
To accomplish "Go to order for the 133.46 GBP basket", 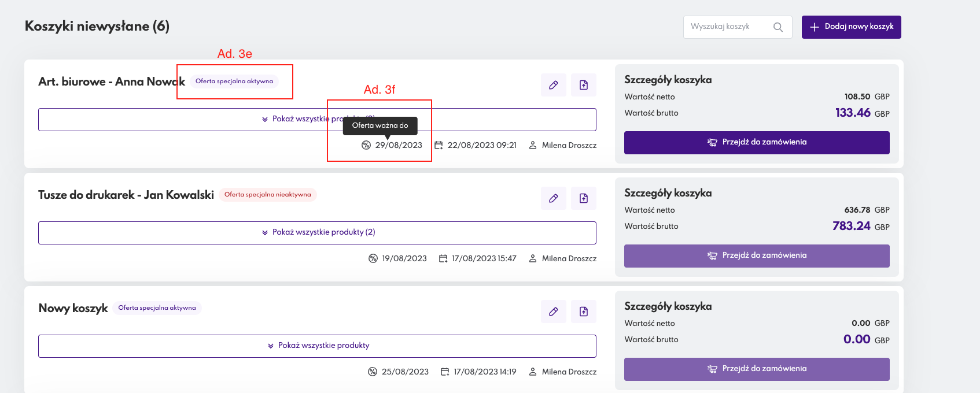I will tap(756, 142).
